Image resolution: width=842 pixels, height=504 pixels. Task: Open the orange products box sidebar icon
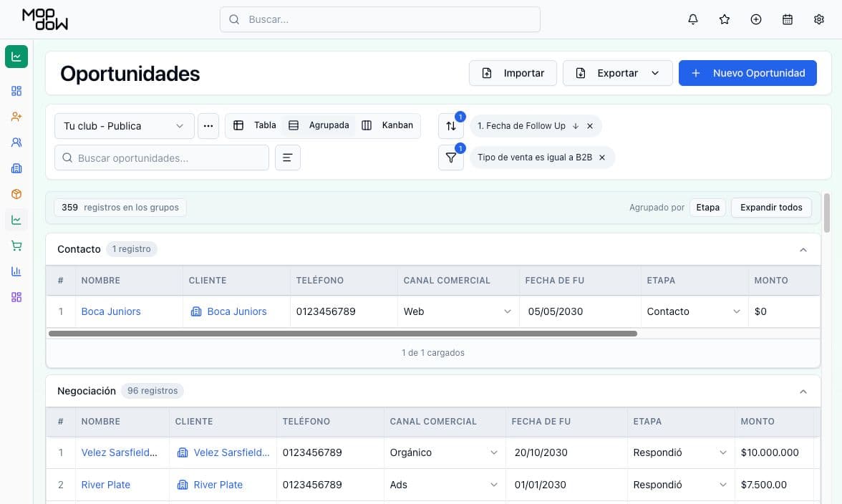pos(16,194)
